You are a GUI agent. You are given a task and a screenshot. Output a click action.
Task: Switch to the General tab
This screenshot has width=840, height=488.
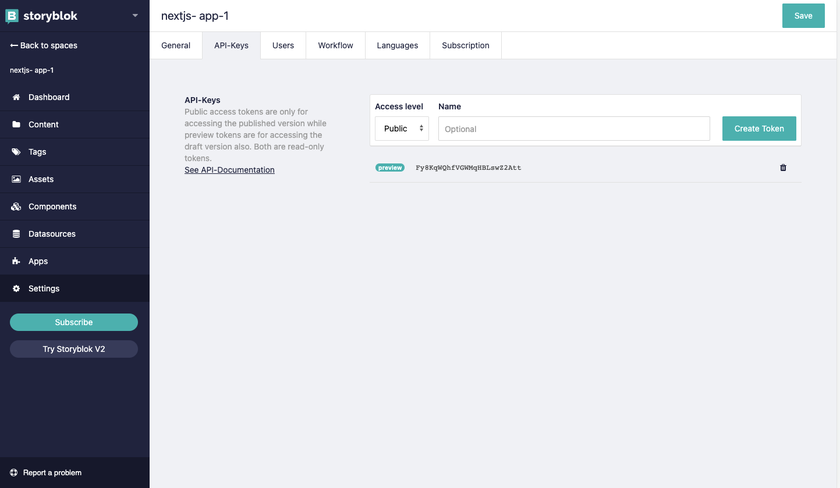tap(176, 46)
